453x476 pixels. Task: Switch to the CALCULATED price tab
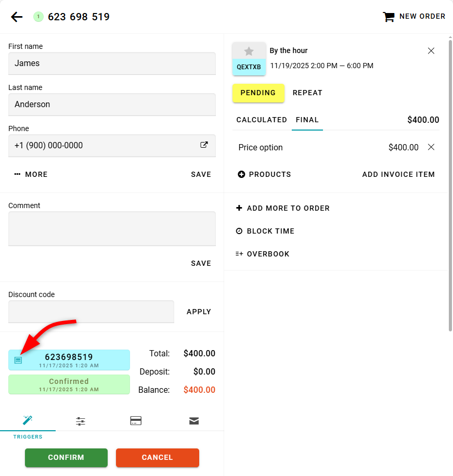tap(262, 120)
